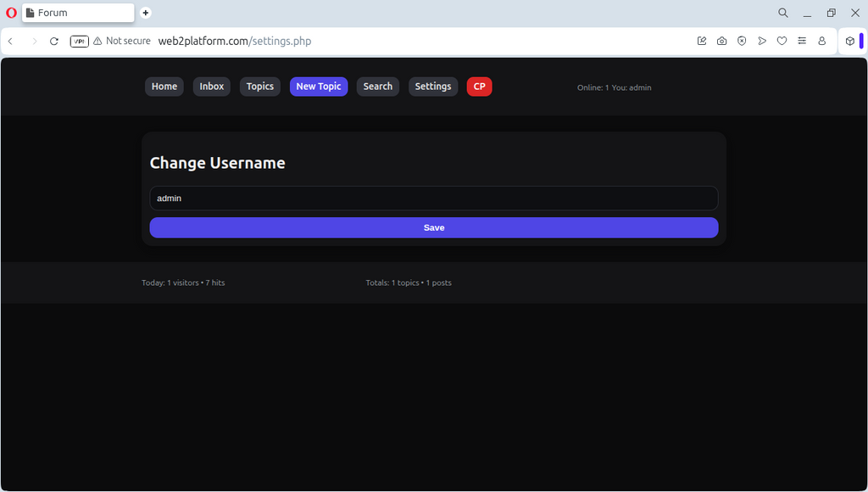Take a snapshot with camera icon
The height and width of the screenshot is (492, 868).
coord(722,41)
